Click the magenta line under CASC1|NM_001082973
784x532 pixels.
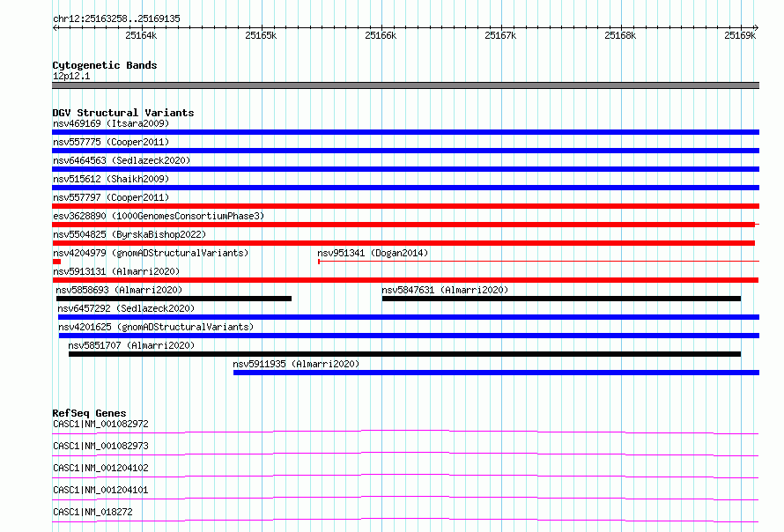coord(405,454)
